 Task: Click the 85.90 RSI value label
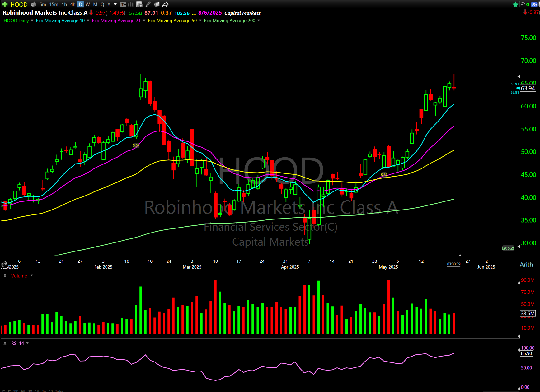point(526,353)
